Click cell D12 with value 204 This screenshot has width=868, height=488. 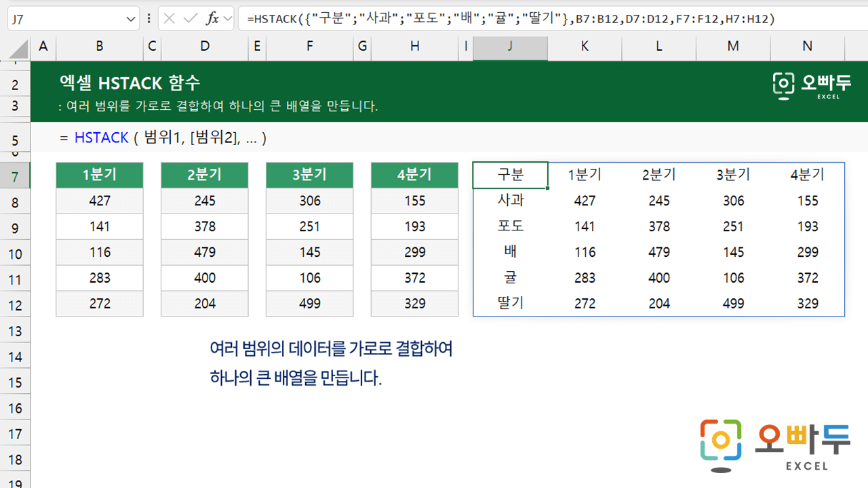click(x=205, y=304)
